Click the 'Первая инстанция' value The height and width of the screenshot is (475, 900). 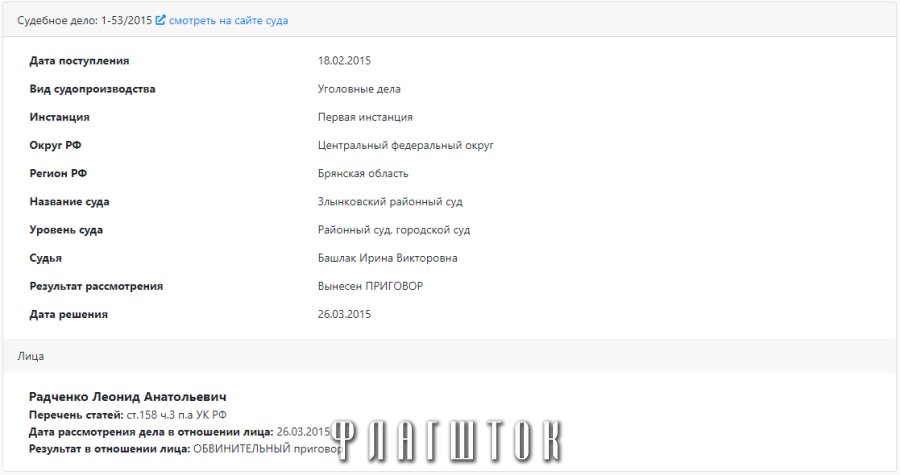click(x=365, y=117)
